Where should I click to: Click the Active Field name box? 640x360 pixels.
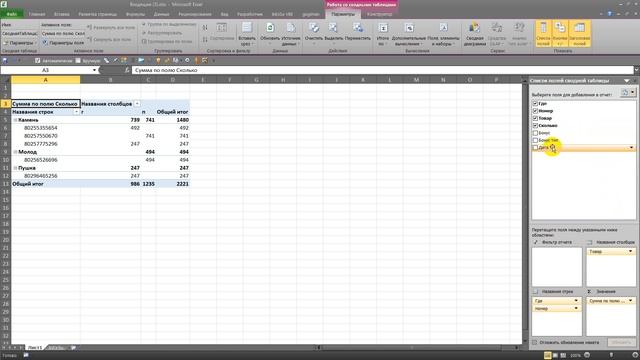point(63,33)
